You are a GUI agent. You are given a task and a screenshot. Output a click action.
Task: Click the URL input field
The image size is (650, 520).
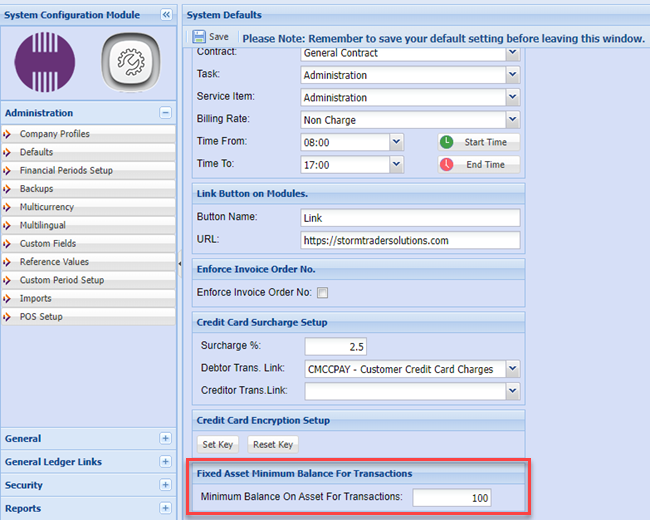(x=410, y=240)
